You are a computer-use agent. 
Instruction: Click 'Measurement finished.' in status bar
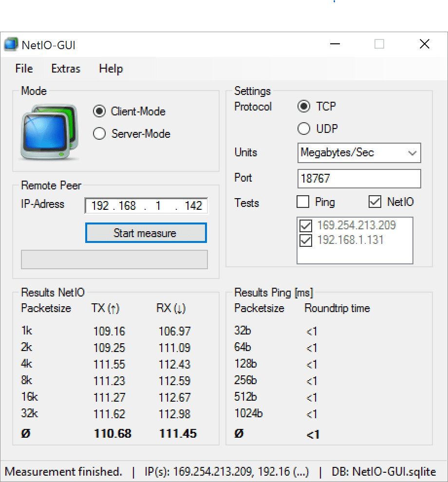pos(64,472)
